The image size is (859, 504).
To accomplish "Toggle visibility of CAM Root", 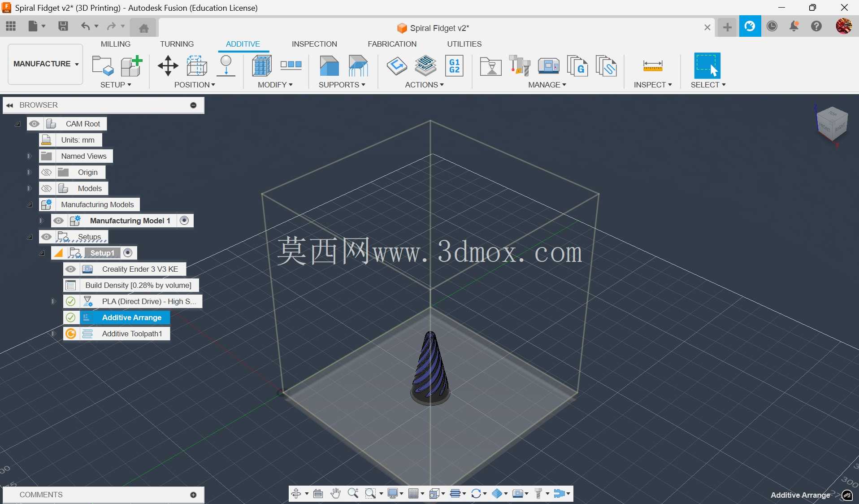I will tap(35, 124).
